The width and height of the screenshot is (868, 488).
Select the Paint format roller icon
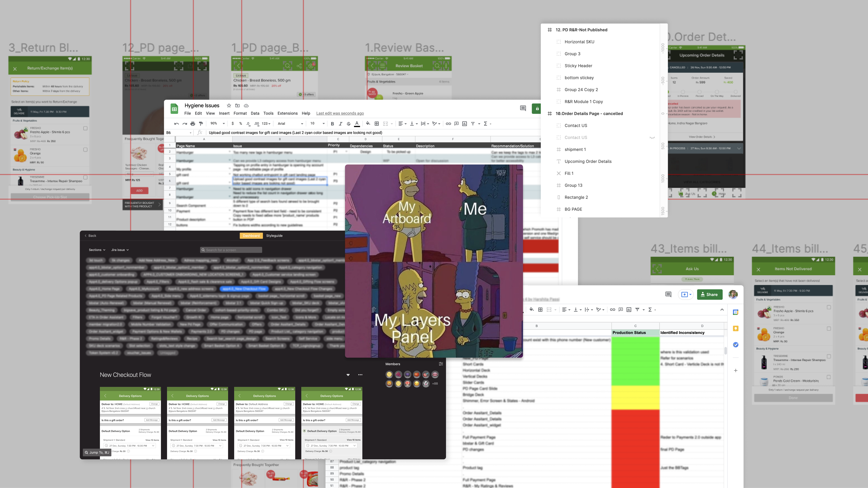(x=201, y=124)
